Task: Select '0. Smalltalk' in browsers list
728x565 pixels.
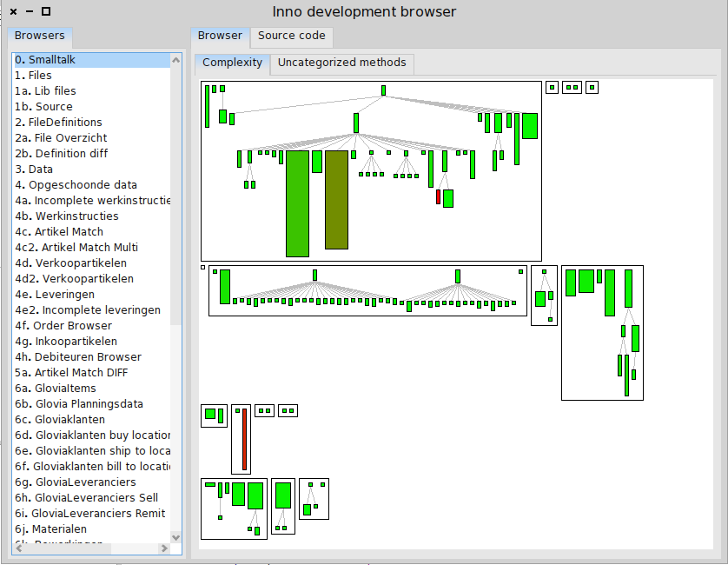Action: 90,60
